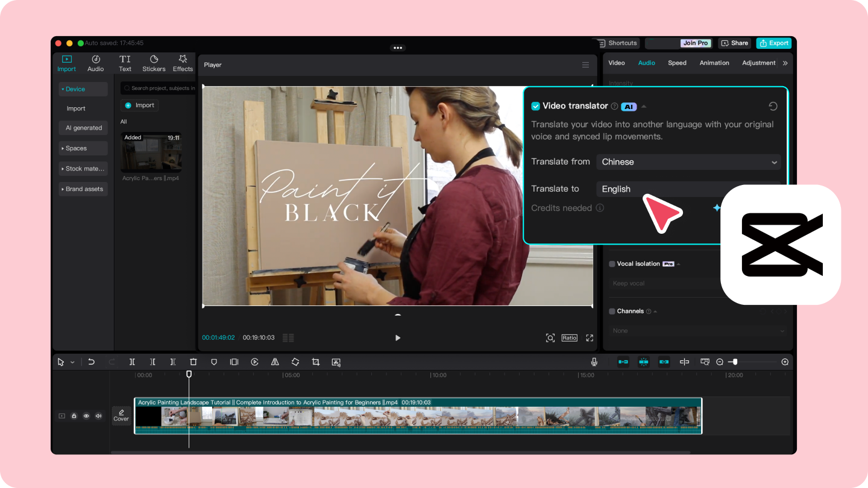Enter fullscreen preview mode
Screen dimensions: 868x488
point(590,338)
